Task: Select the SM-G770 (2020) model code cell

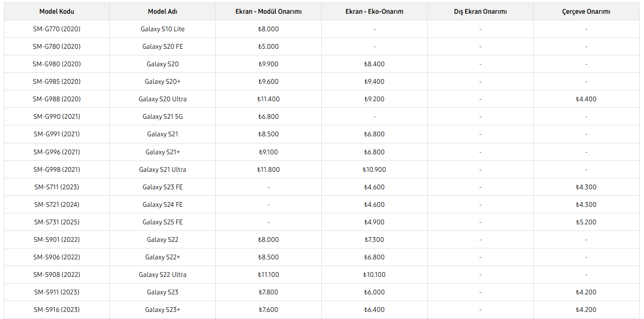Action: (x=57, y=29)
